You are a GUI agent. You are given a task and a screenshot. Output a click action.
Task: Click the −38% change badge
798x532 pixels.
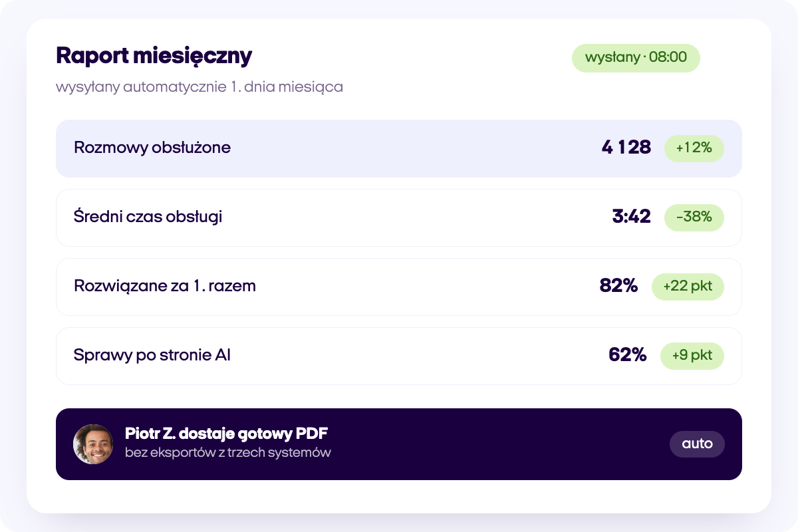(694, 217)
